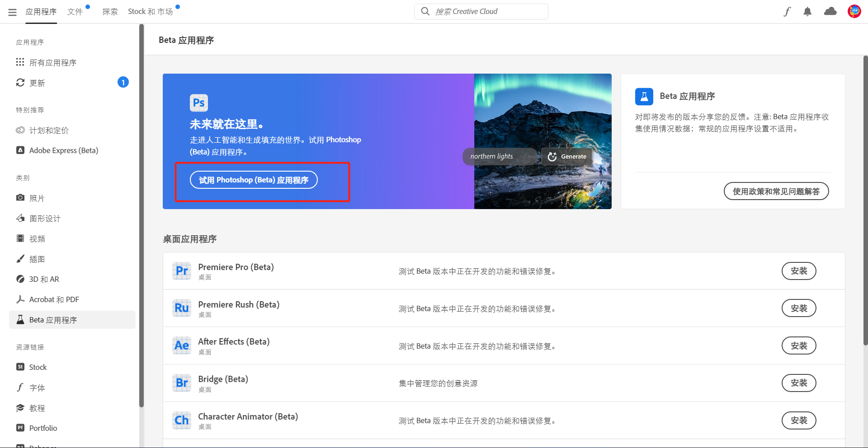The image size is (868, 448).
Task: Click 'Character Animator (Beta)' app name
Action: point(248,416)
